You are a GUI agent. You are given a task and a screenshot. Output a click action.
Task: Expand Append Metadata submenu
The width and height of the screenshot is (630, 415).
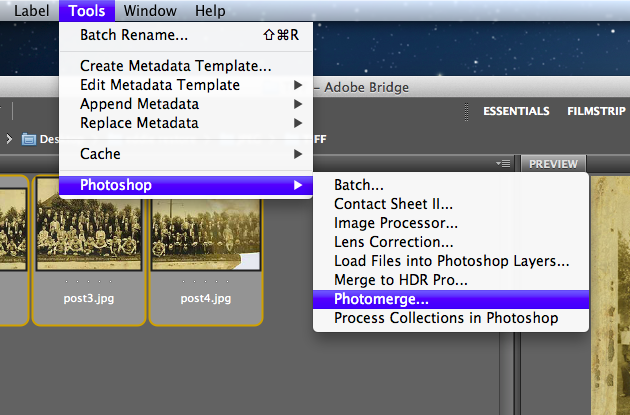point(186,104)
